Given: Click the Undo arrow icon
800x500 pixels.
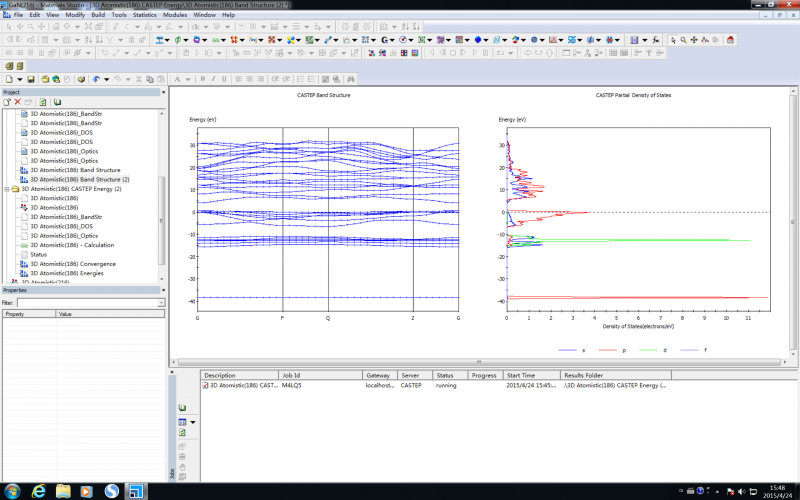Looking at the screenshot, I should point(95,78).
